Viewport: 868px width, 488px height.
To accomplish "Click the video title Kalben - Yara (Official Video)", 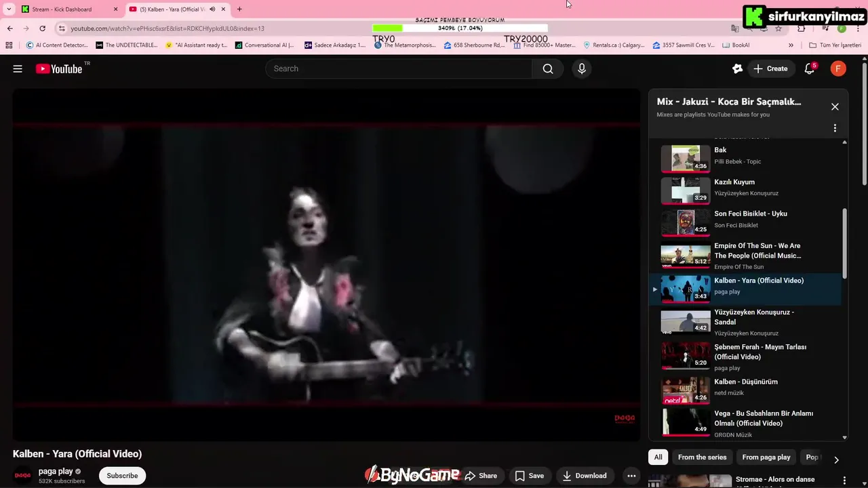I will tap(77, 454).
